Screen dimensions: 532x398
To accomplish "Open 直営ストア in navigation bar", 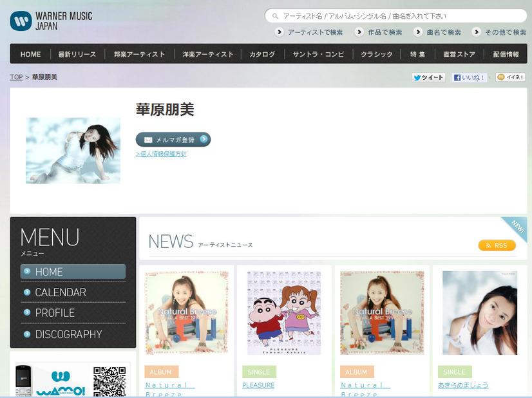I will tap(459, 54).
